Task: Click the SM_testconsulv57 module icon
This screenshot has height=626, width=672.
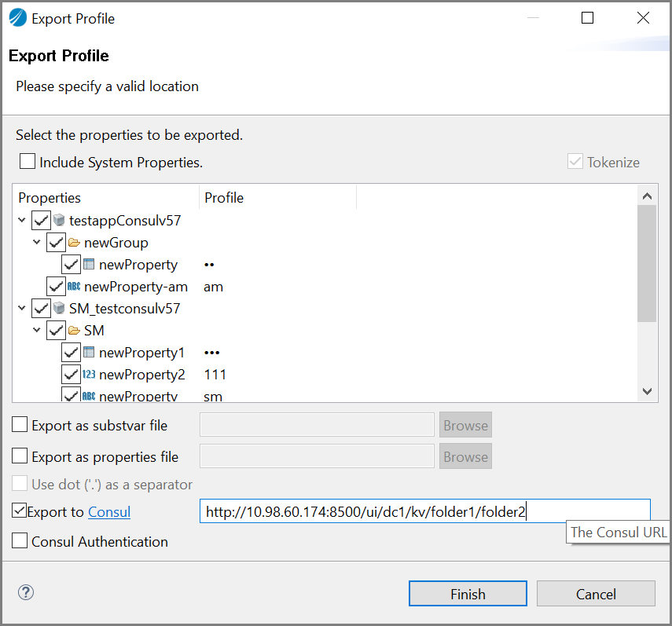Action: 60,309
